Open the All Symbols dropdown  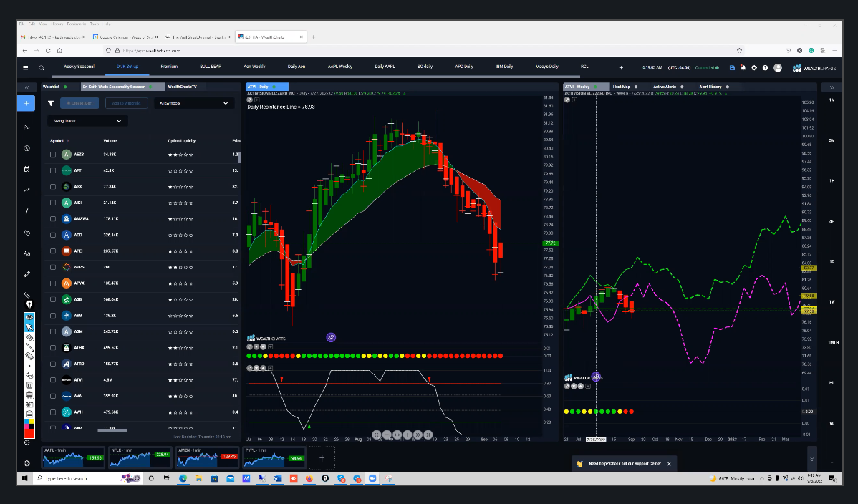(x=193, y=103)
